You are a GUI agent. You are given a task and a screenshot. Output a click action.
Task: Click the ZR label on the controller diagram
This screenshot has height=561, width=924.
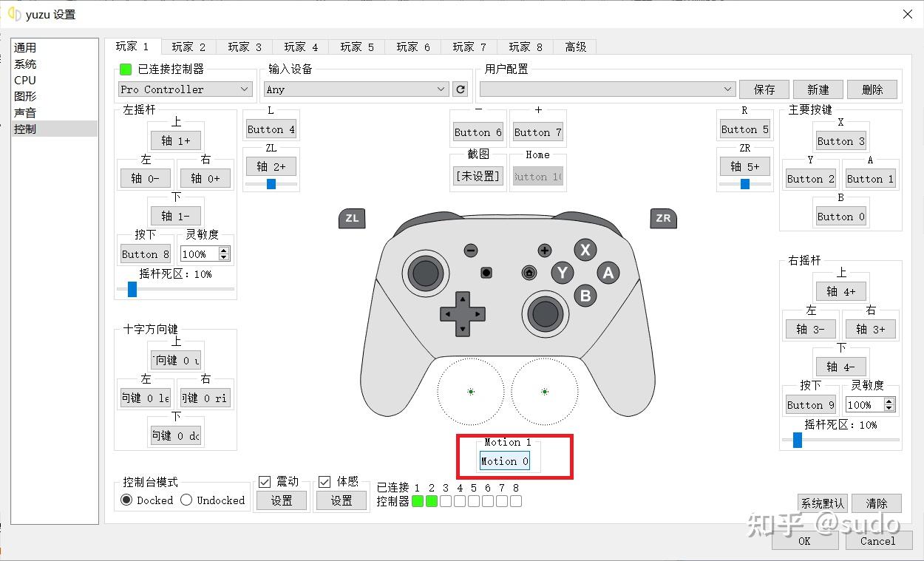coord(663,218)
